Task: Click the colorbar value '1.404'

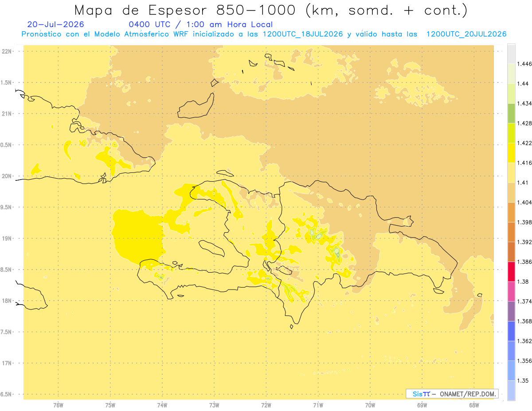Action: [x=524, y=202]
